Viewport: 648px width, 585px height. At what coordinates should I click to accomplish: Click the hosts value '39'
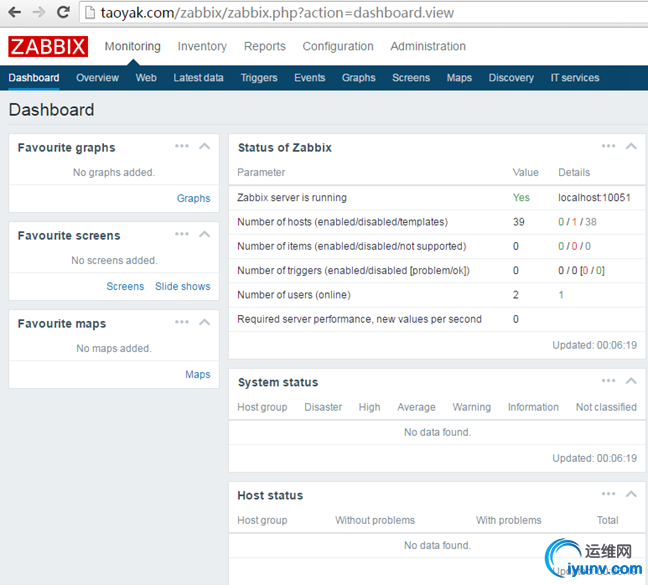point(519,222)
